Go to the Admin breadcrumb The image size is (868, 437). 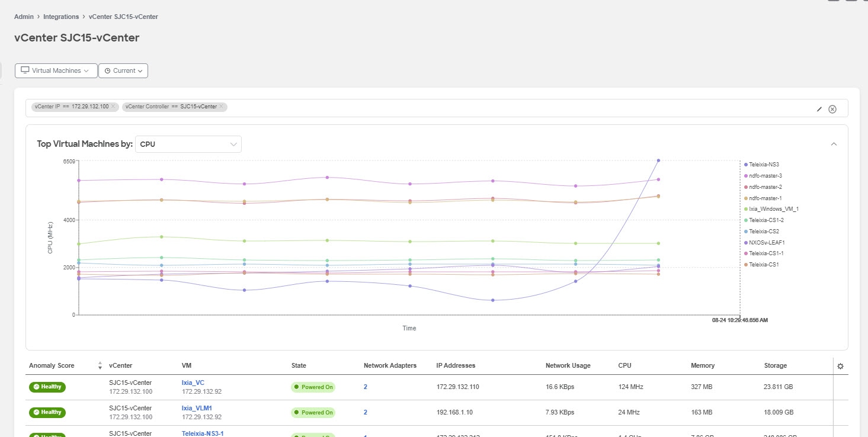[x=24, y=17]
